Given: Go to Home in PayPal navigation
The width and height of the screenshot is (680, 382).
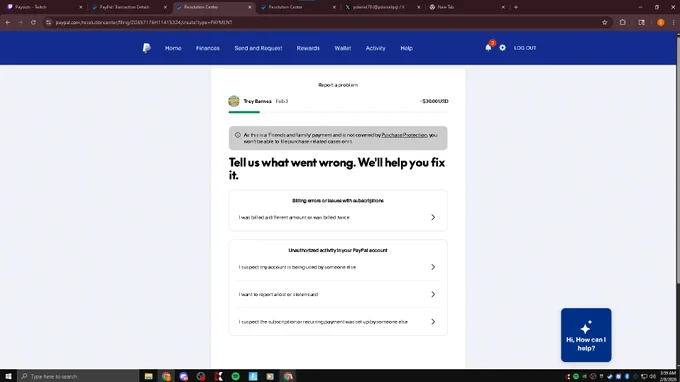Looking at the screenshot, I should click(x=173, y=48).
